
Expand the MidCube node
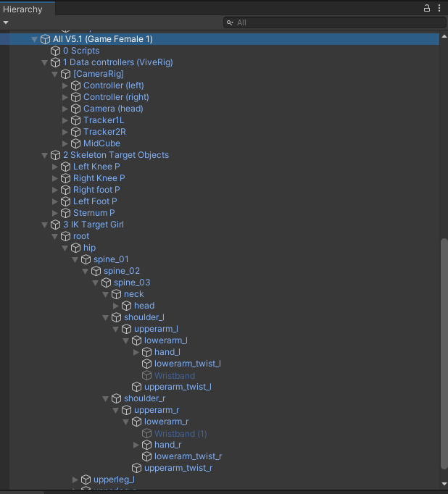65,143
